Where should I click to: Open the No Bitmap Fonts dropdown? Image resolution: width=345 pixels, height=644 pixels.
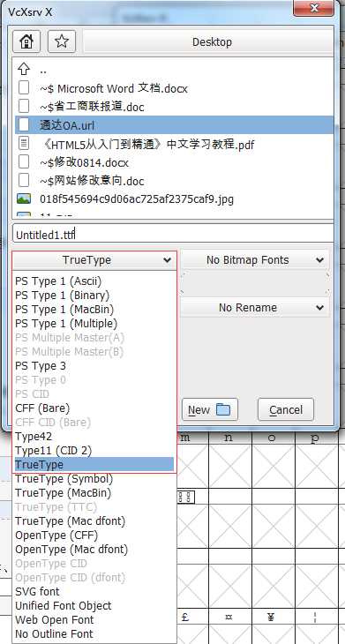(255, 260)
